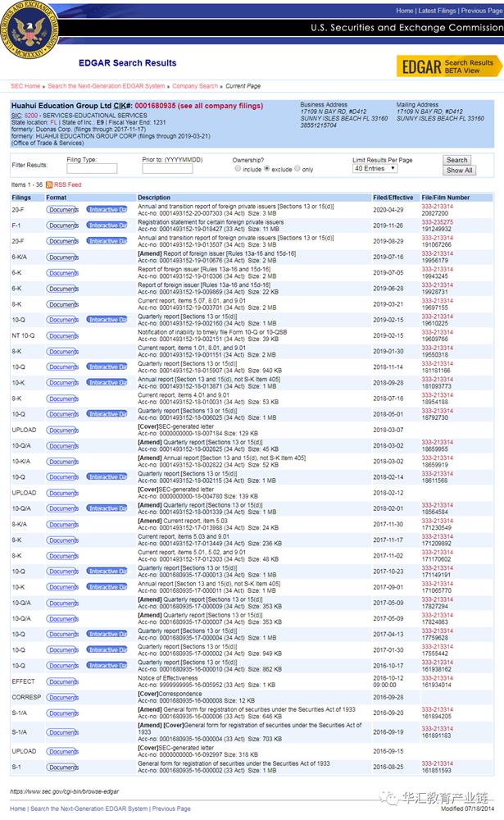Open Documents for NT 10-Q filing

(63, 335)
